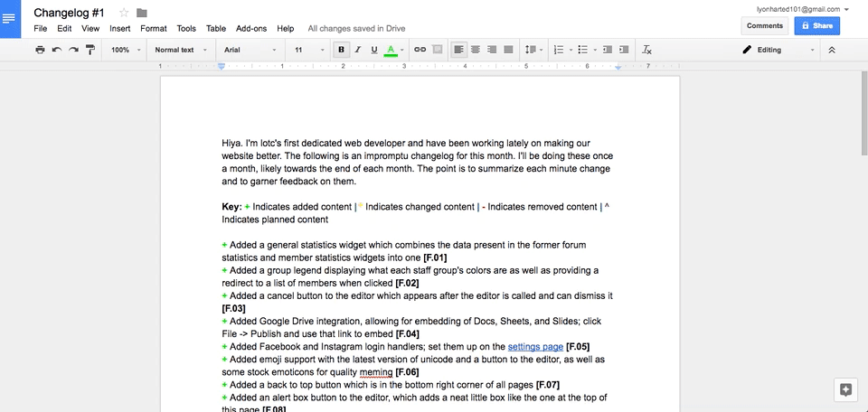Image resolution: width=868 pixels, height=412 pixels.
Task: Decrease the indent
Action: coord(608,50)
